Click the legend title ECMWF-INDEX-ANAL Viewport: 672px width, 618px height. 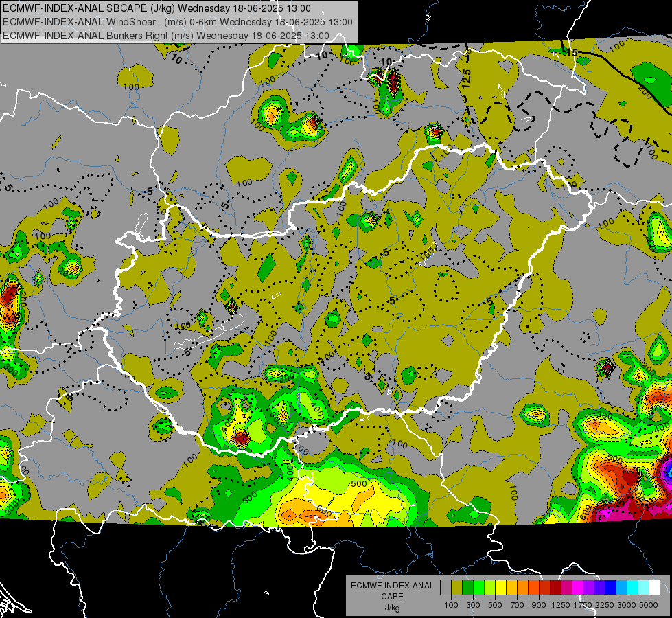[x=392, y=586]
